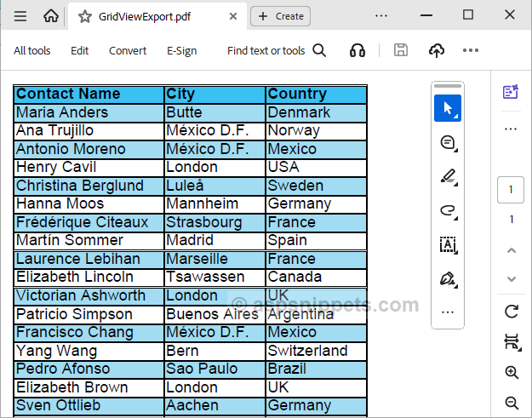Click the Sao Paulo city cell

point(215,369)
